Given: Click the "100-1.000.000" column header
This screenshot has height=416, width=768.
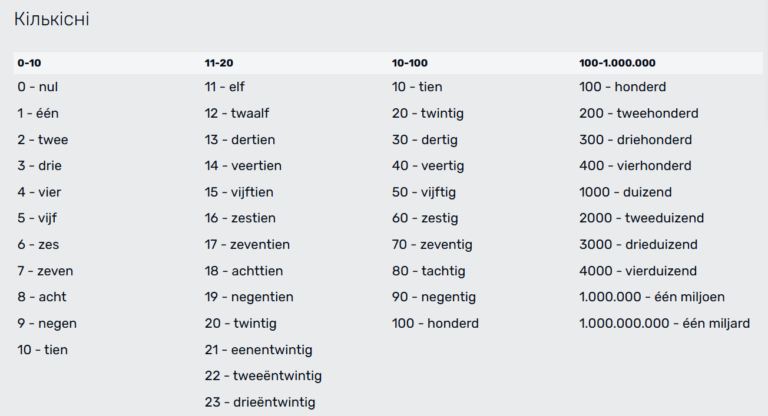Looking at the screenshot, I should tap(617, 62).
